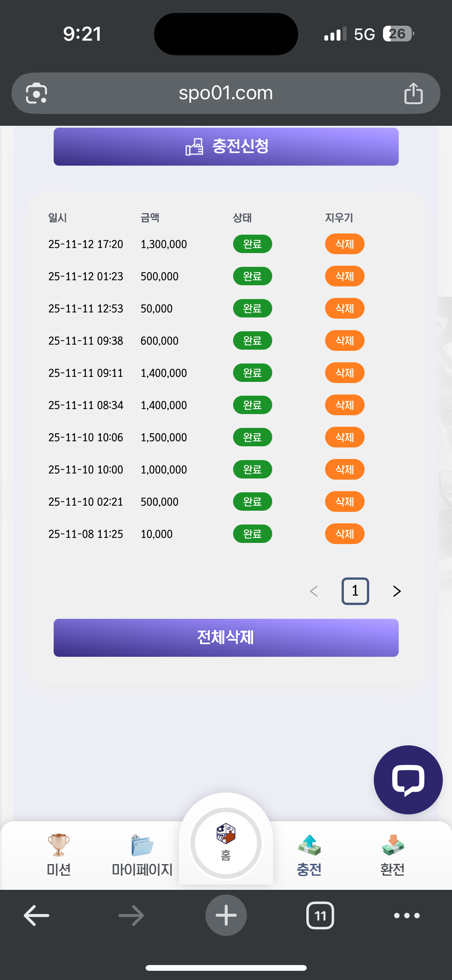Go to previous page with left chevron
This screenshot has width=452, height=980.
click(314, 591)
